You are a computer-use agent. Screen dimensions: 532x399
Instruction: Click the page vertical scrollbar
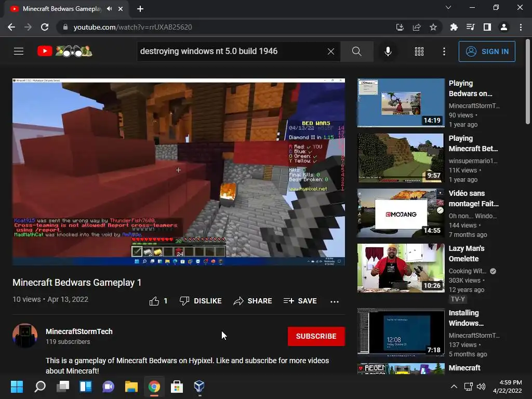528,82
